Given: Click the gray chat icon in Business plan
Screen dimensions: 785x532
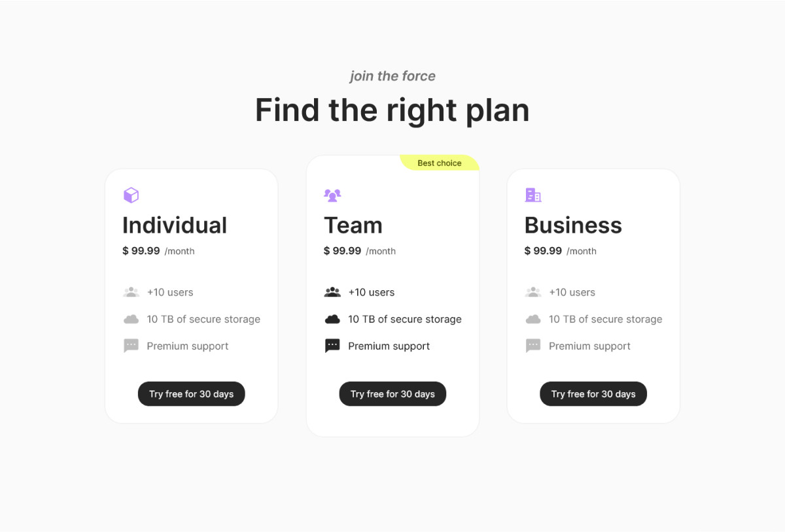Looking at the screenshot, I should (533, 346).
